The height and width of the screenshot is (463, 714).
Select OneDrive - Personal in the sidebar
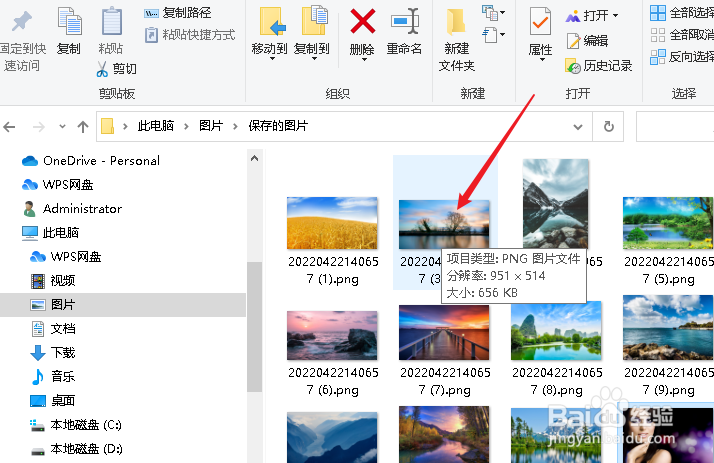(91, 161)
